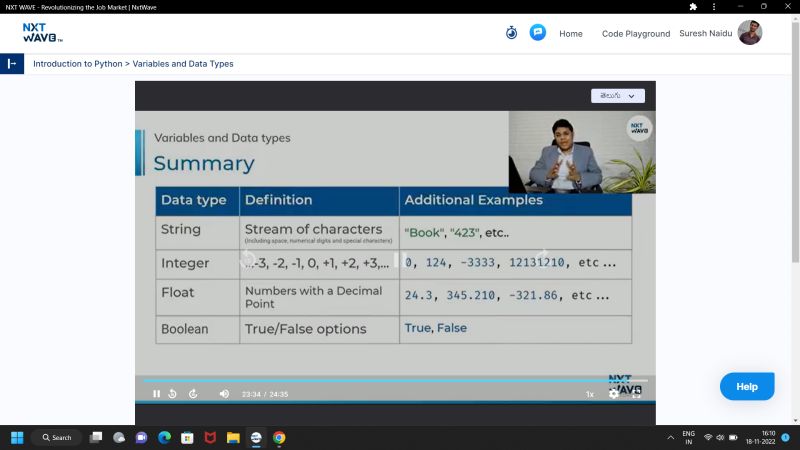Screen dimensions: 800x450
Task: Click the browser extensions puzzle icon
Action: coord(693,7)
